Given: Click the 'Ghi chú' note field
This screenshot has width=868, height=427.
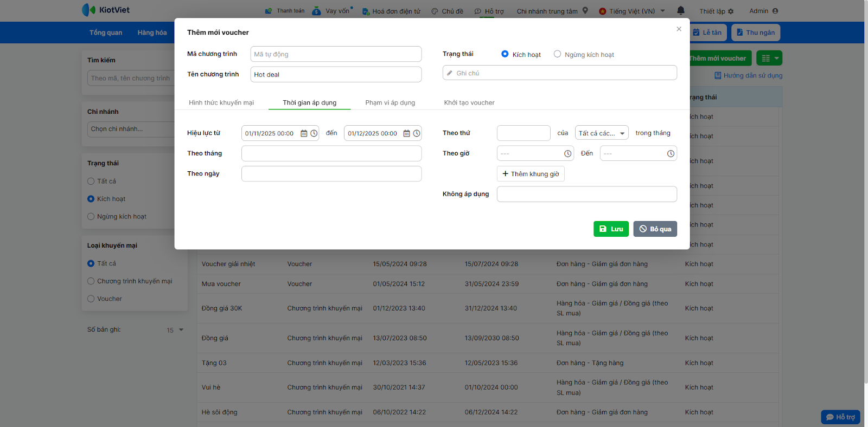Looking at the screenshot, I should pyautogui.click(x=560, y=73).
